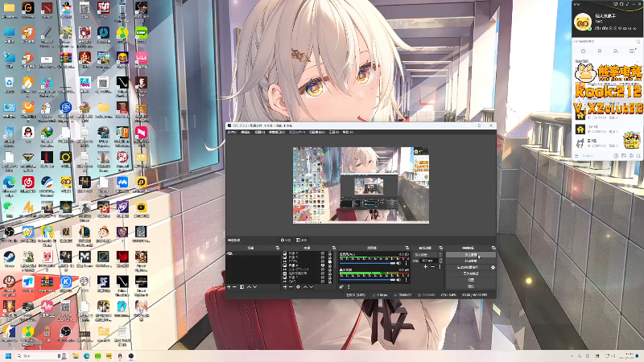Pop out the Audio Mixer dock float icon
The width and height of the screenshot is (644, 362).
pos(407,248)
